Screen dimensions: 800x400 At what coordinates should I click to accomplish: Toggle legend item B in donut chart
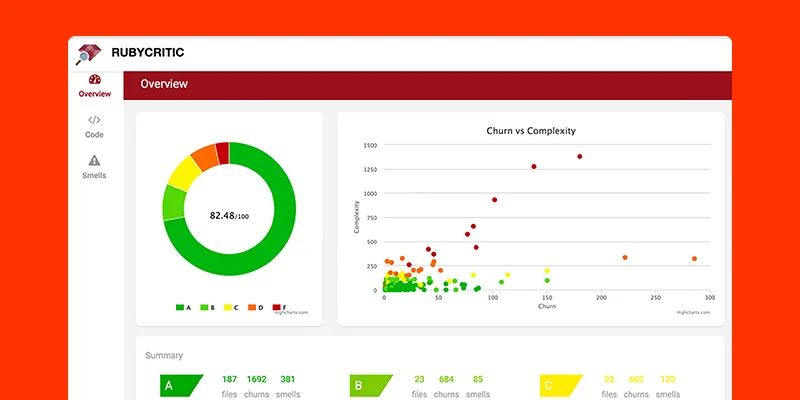(x=207, y=308)
